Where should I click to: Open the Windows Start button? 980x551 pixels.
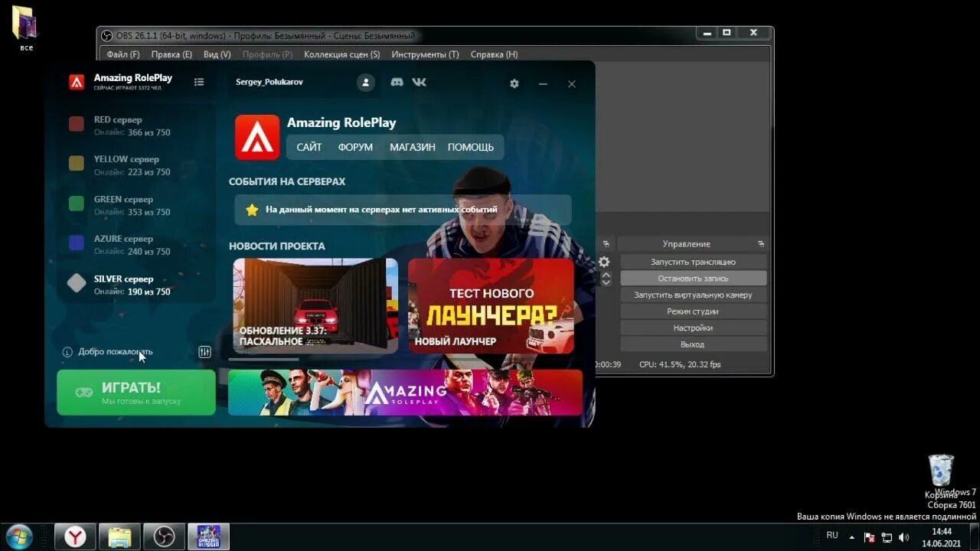[19, 536]
